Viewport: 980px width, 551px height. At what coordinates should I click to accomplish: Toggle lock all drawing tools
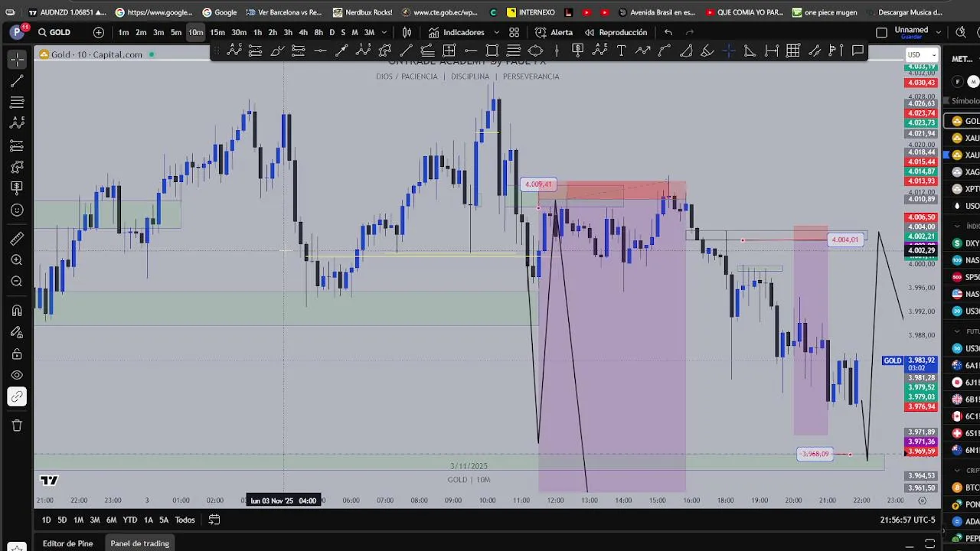coord(17,354)
